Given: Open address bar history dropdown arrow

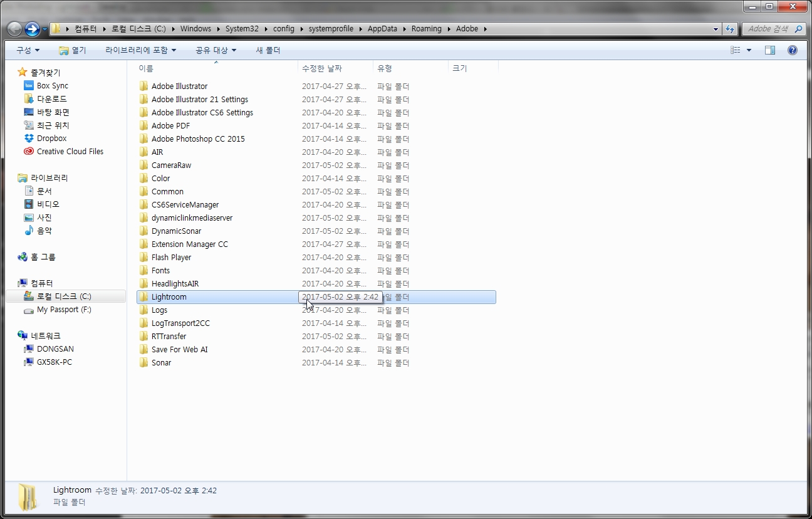Looking at the screenshot, I should pyautogui.click(x=716, y=29).
